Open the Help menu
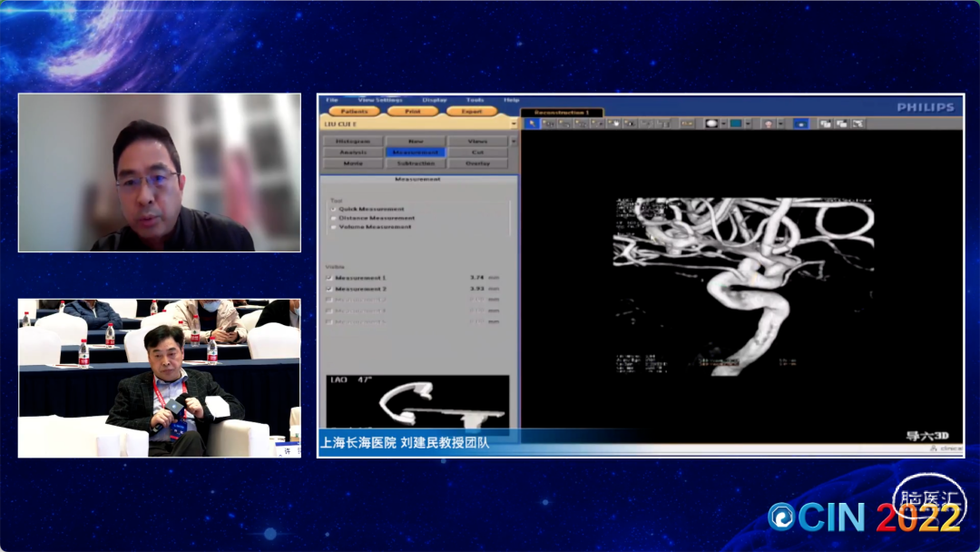 point(511,100)
